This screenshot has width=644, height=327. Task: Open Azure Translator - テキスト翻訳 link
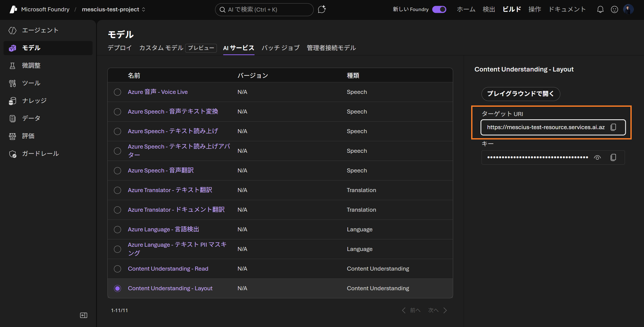(x=170, y=190)
